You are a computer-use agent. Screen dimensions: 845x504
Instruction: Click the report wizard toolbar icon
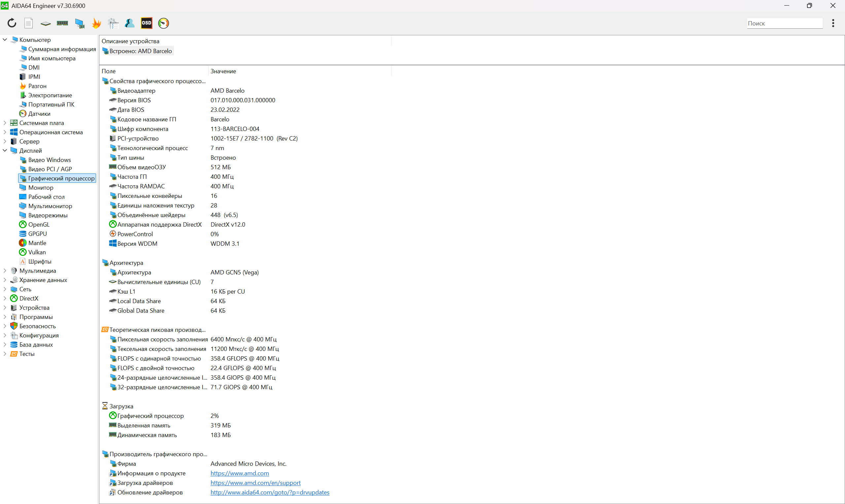113,23
